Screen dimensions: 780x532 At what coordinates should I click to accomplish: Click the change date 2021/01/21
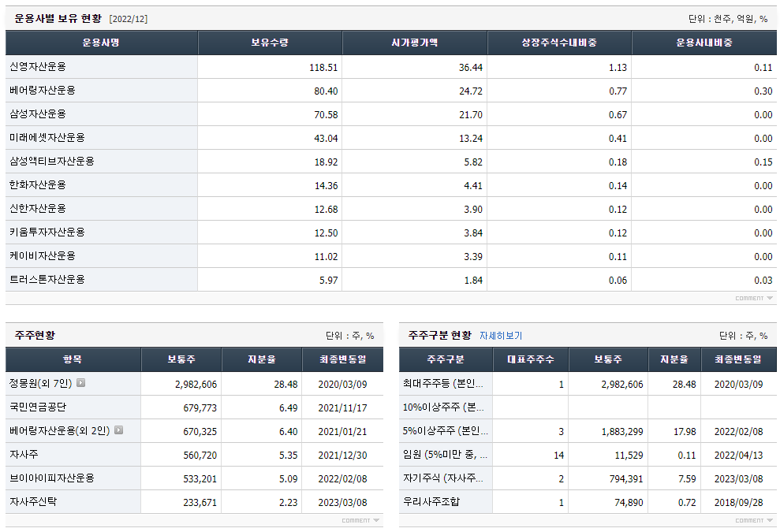pyautogui.click(x=343, y=432)
